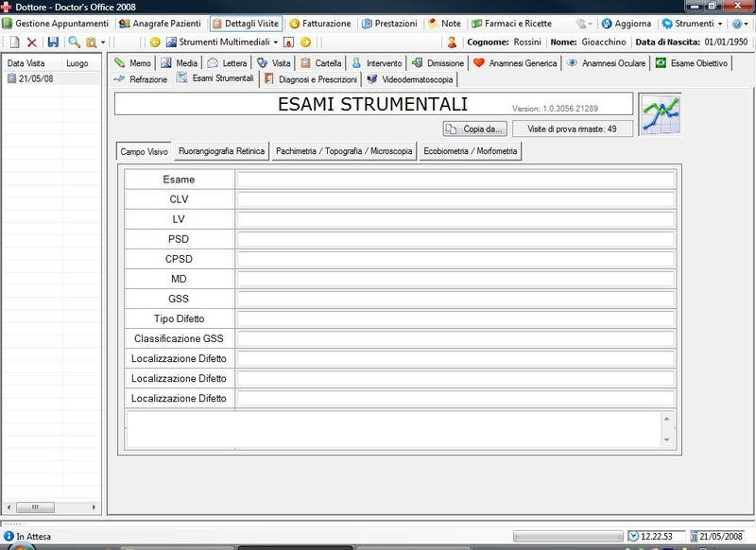Expand the Strumenti Multimediali dropdown
The width and height of the screenshot is (756, 550).
[x=276, y=43]
